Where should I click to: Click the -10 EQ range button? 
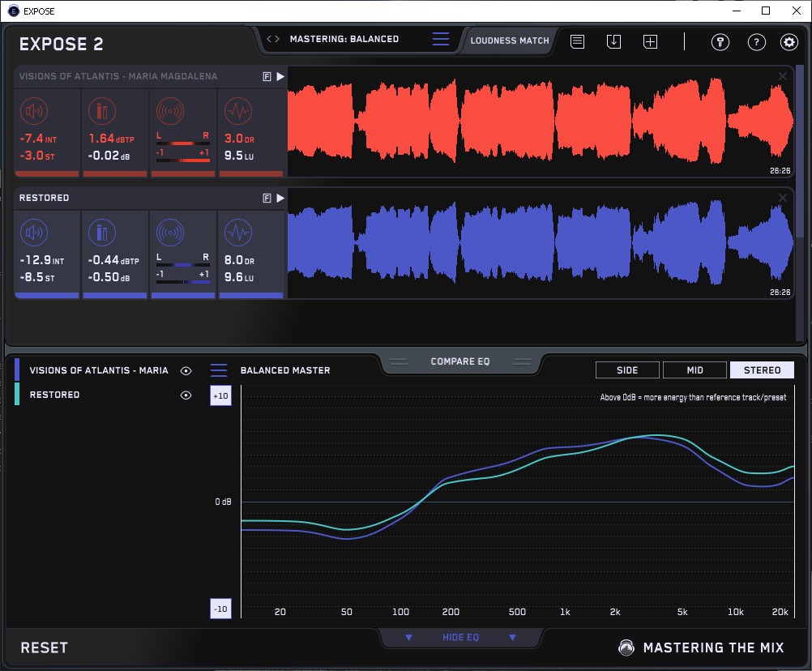(x=220, y=609)
